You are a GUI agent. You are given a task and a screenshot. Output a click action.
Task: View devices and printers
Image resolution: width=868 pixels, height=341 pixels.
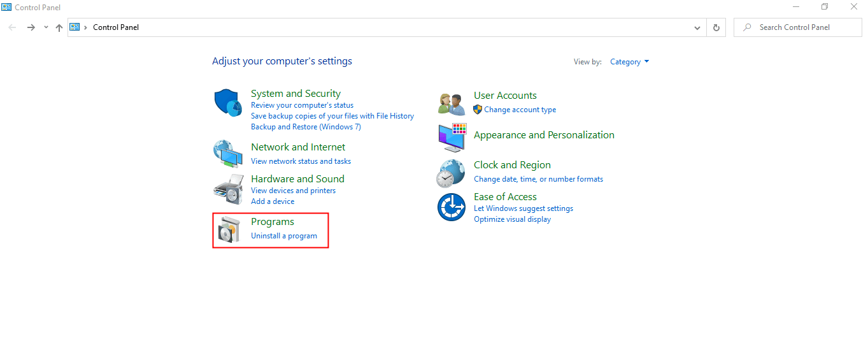(x=293, y=191)
